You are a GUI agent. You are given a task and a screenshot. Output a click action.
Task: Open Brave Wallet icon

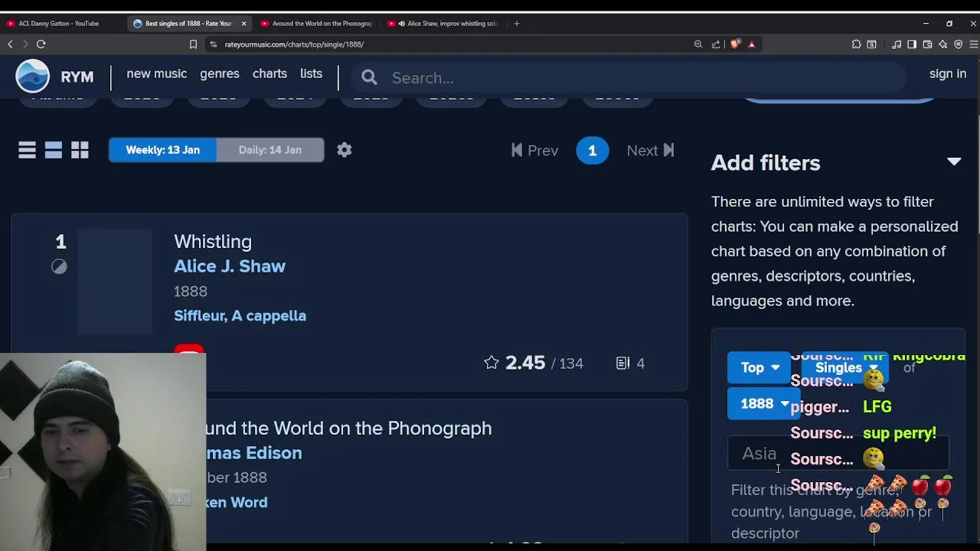coord(927,44)
